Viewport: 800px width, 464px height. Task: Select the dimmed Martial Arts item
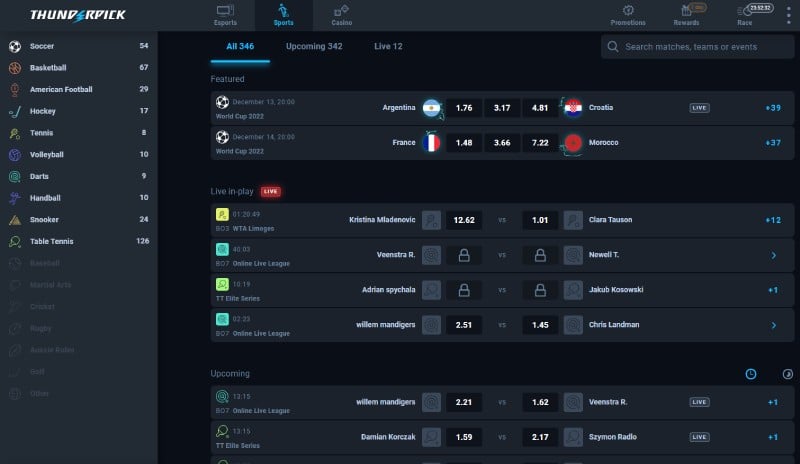click(79, 284)
